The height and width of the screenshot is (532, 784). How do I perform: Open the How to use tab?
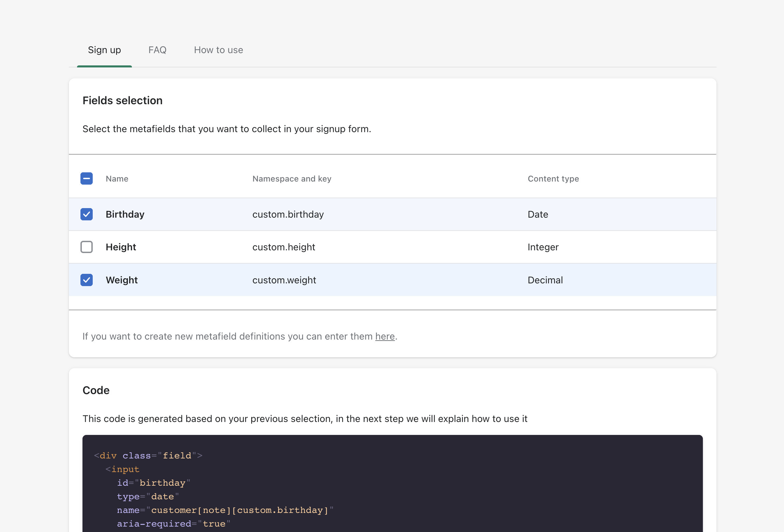(218, 50)
